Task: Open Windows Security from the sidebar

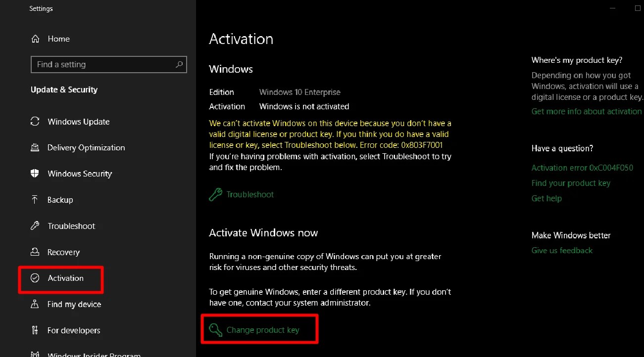Action: 35,174
